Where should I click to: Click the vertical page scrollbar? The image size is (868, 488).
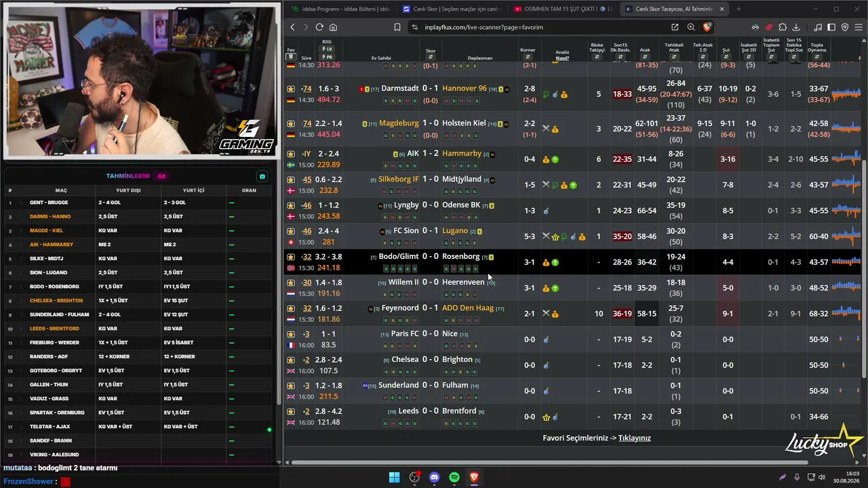(x=863, y=268)
